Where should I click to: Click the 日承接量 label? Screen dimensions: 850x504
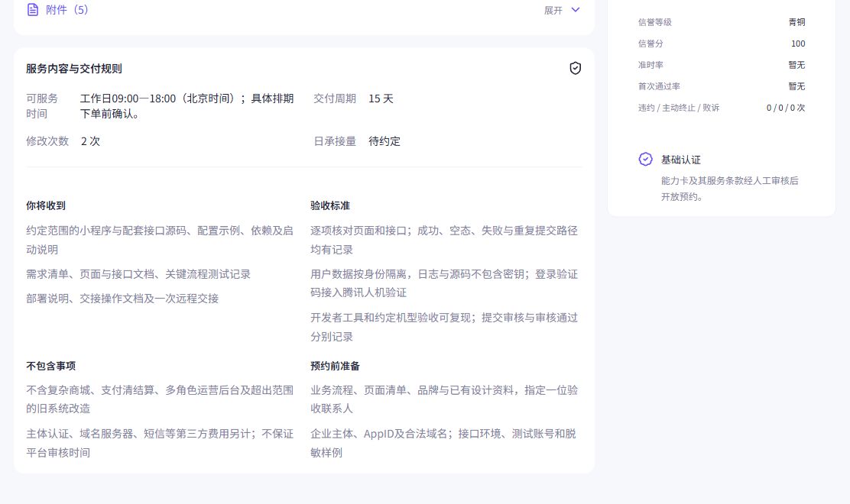(335, 141)
